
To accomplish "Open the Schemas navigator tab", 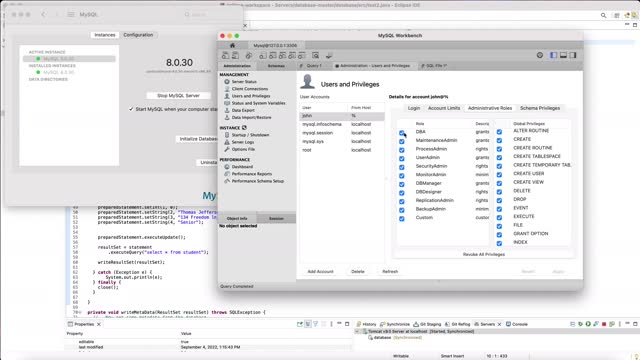I will pos(276,66).
